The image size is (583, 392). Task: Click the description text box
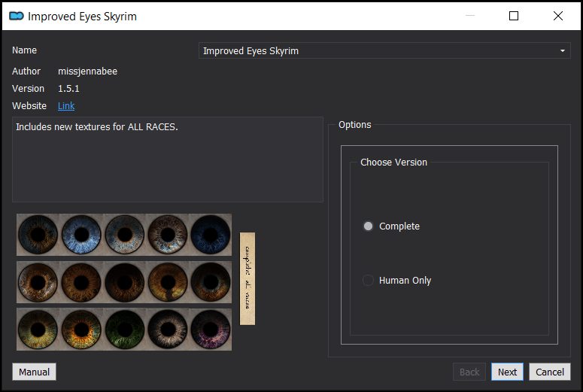click(168, 160)
